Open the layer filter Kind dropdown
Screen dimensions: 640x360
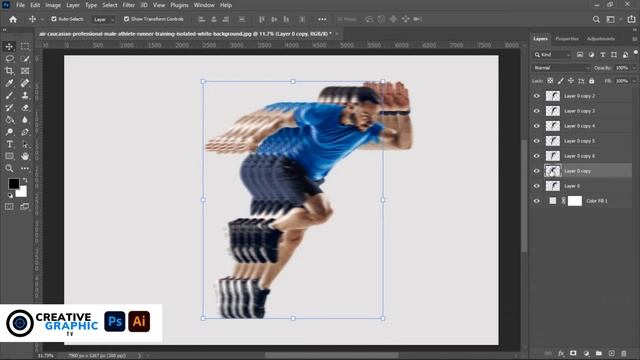click(x=552, y=54)
